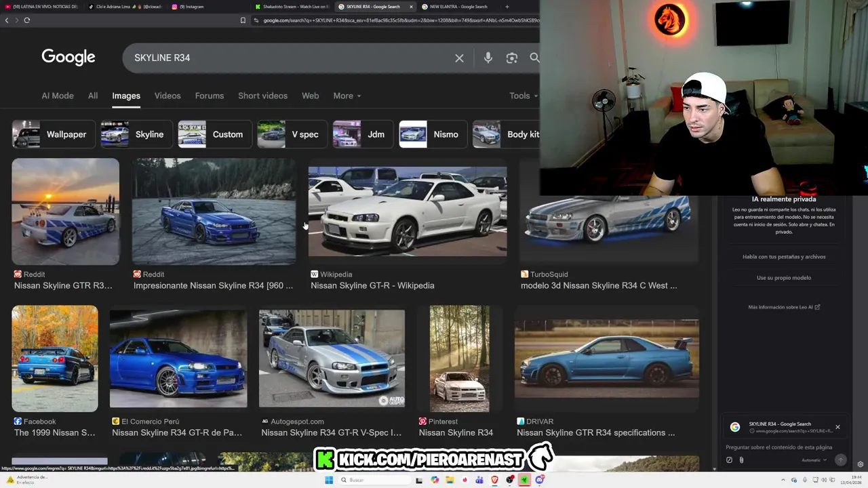This screenshot has width=868, height=488.
Task: Click the slash-command icon in Leo panel
Action: (x=729, y=460)
